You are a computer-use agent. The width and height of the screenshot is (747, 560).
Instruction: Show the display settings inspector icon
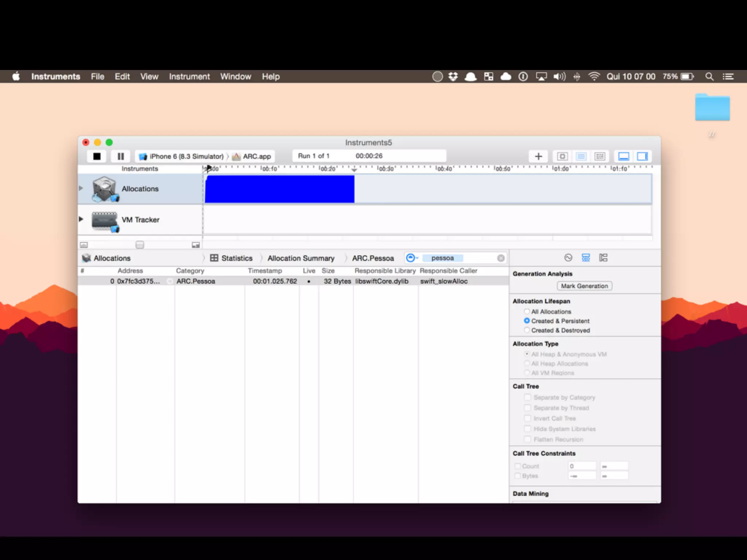(x=586, y=258)
